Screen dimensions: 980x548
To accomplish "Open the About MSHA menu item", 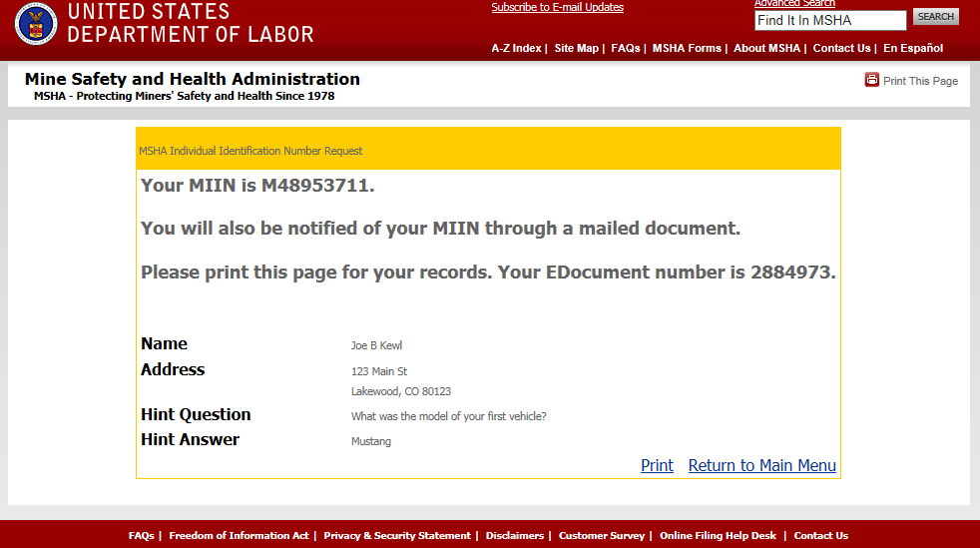I will 766,48.
